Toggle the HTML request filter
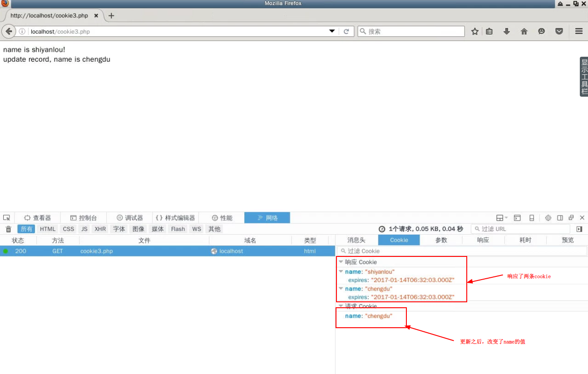Viewport: 588px width, 374px height. (x=48, y=229)
